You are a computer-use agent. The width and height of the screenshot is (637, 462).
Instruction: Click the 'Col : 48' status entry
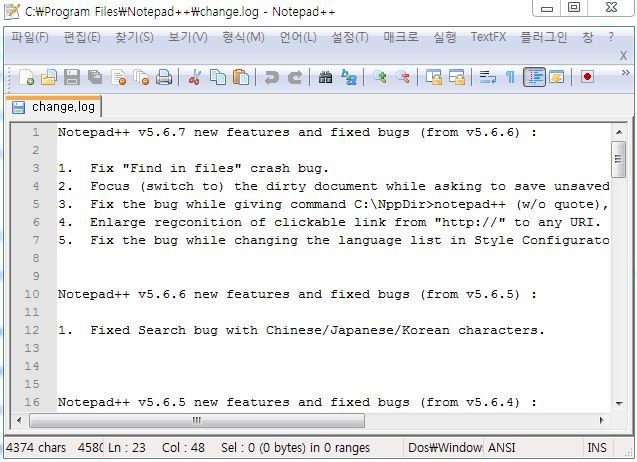[x=183, y=448]
